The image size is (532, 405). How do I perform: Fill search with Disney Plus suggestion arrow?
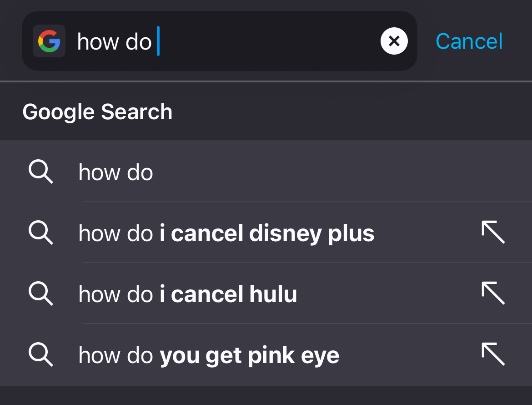493,232
